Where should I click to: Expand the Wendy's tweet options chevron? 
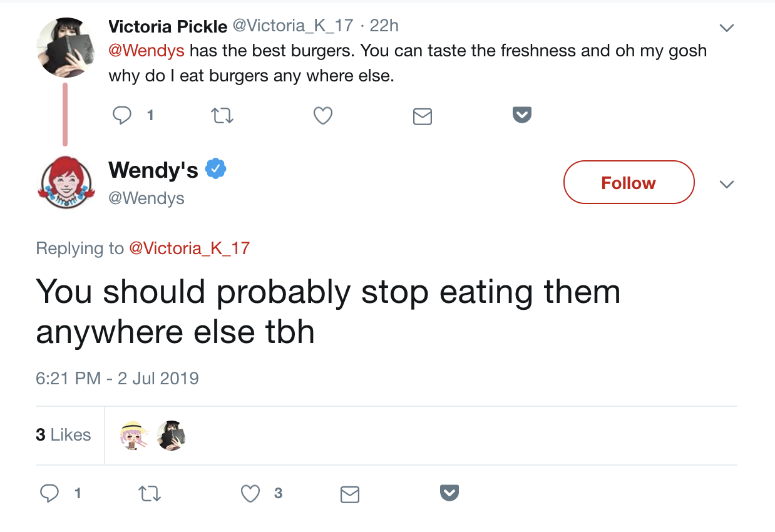[726, 185]
